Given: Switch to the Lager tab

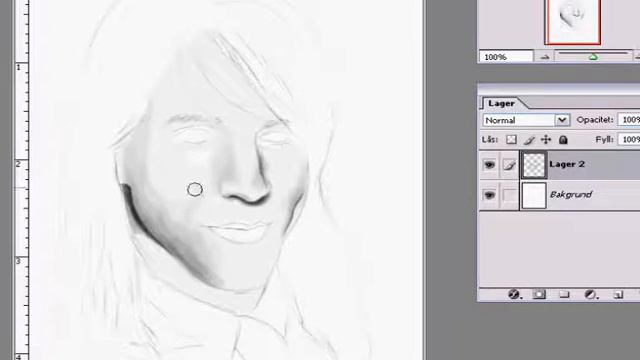Looking at the screenshot, I should 501,104.
